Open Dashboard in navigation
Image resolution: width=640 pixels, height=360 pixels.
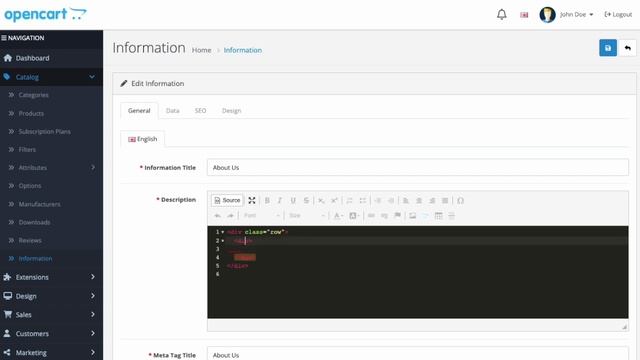click(51, 58)
